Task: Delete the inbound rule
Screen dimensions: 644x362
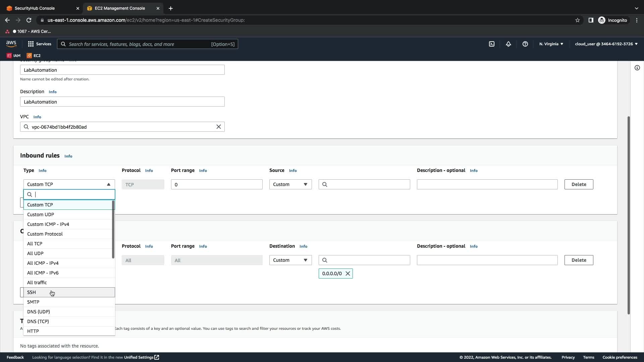Action: coord(578,184)
